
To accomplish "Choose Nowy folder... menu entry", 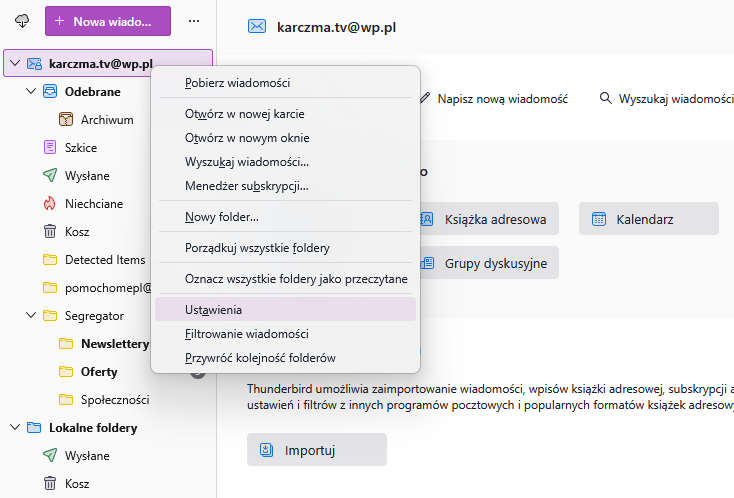I will click(x=285, y=217).
